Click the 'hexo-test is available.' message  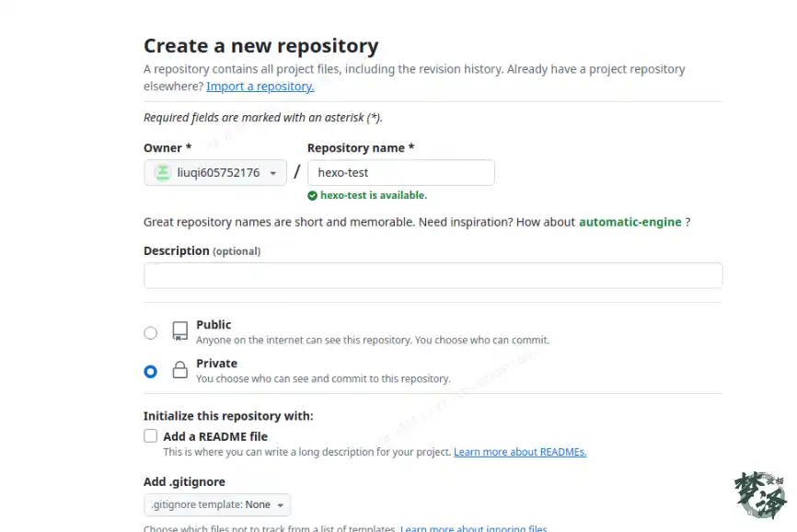[x=374, y=195]
